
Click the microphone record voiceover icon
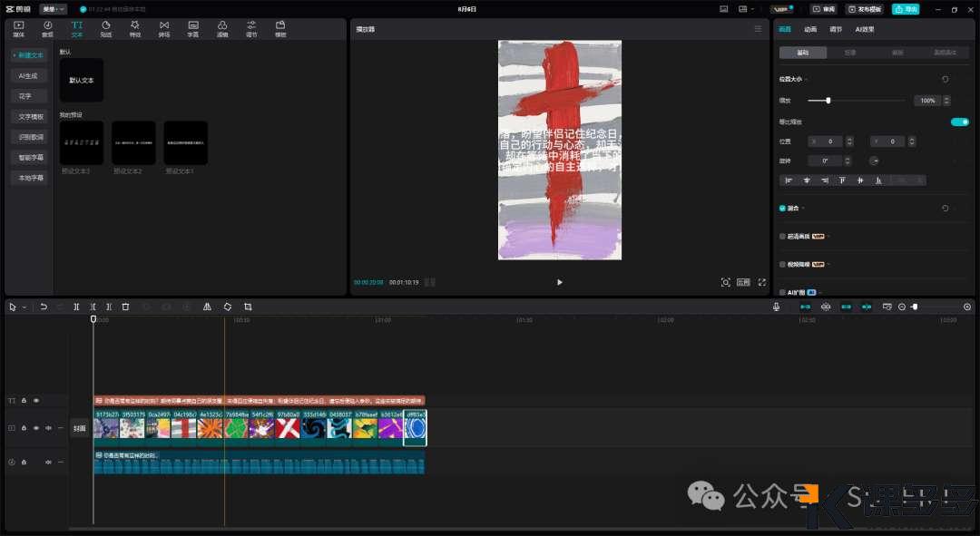point(776,307)
